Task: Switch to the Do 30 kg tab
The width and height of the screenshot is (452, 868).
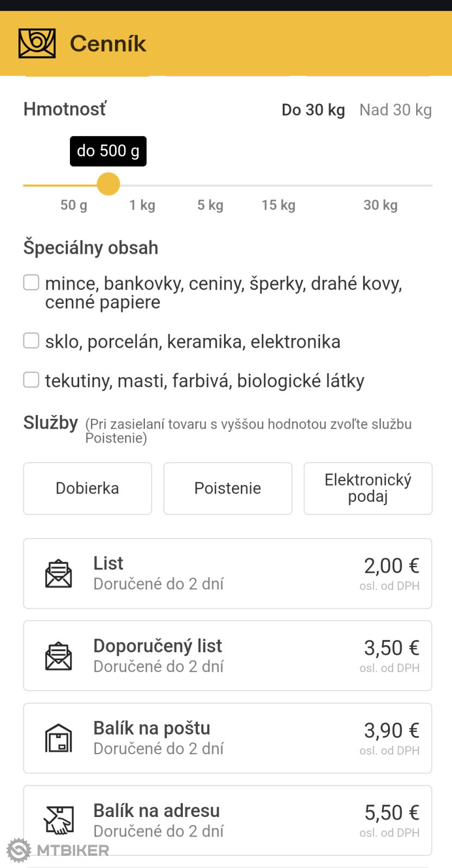Action: point(313,110)
